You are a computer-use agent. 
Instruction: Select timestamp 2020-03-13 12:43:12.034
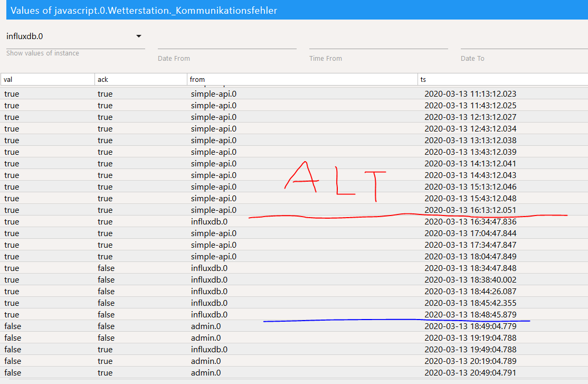coord(470,129)
